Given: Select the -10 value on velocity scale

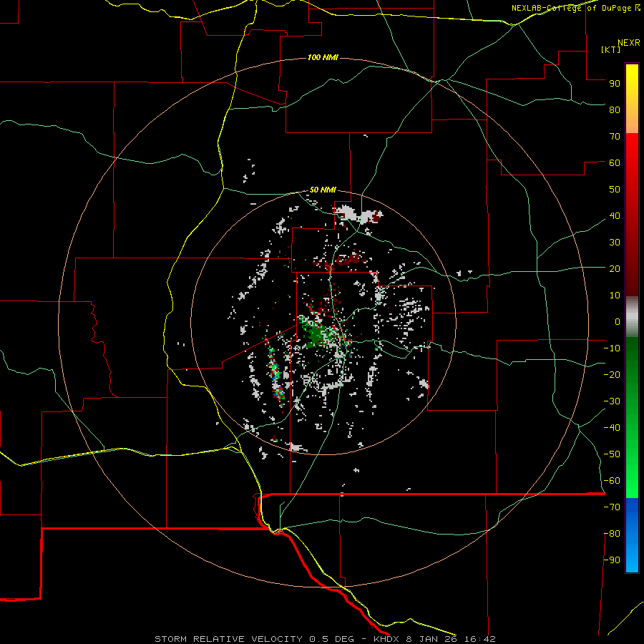Looking at the screenshot, I should [x=612, y=348].
